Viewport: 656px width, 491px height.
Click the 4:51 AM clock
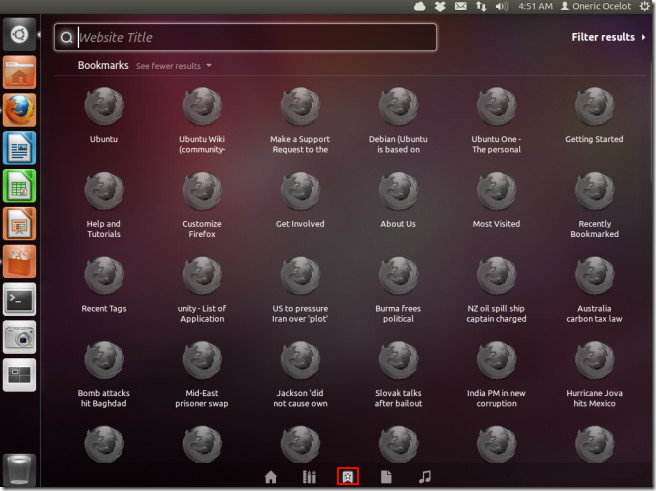pos(535,6)
